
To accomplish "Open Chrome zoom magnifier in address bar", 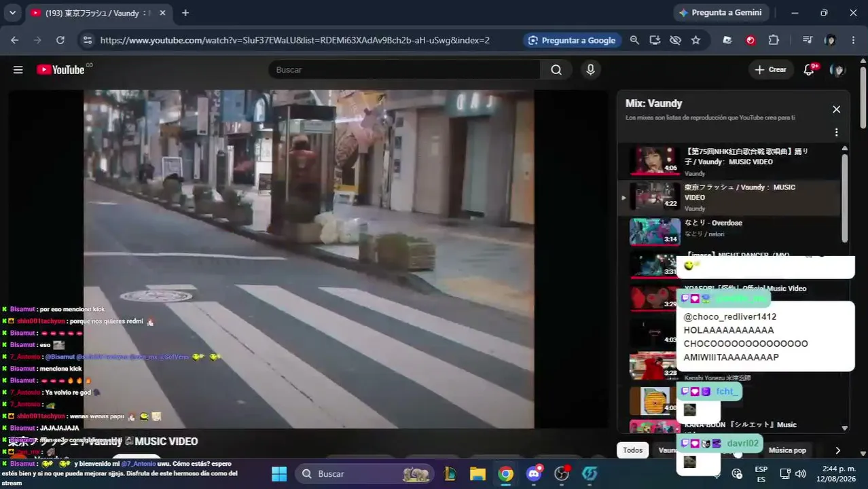I will [x=634, y=40].
